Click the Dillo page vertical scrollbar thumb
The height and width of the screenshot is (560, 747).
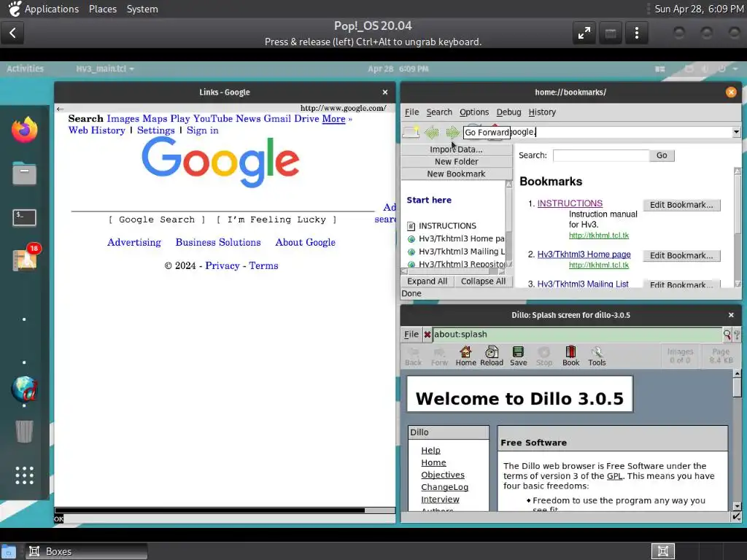pyautogui.click(x=737, y=386)
